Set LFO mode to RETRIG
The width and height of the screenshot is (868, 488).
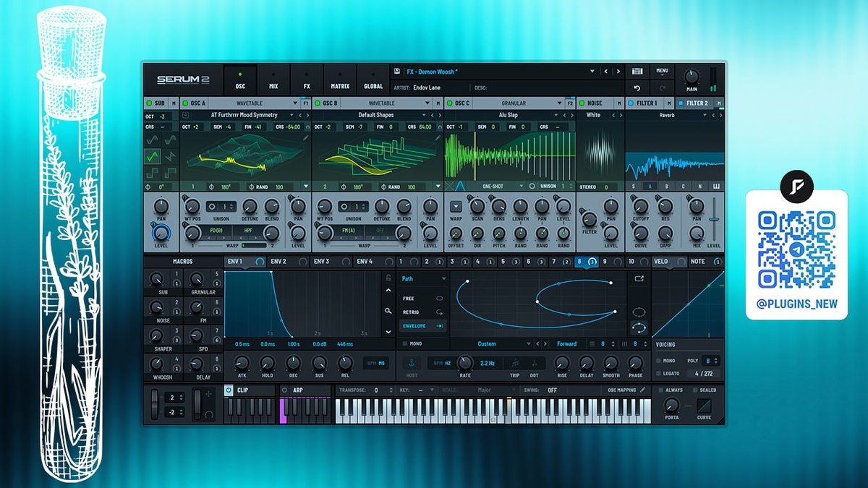pyautogui.click(x=423, y=312)
